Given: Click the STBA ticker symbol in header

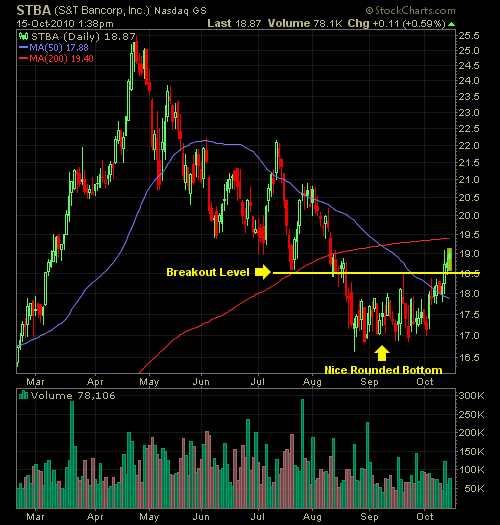Looking at the screenshot, I should pos(33,10).
